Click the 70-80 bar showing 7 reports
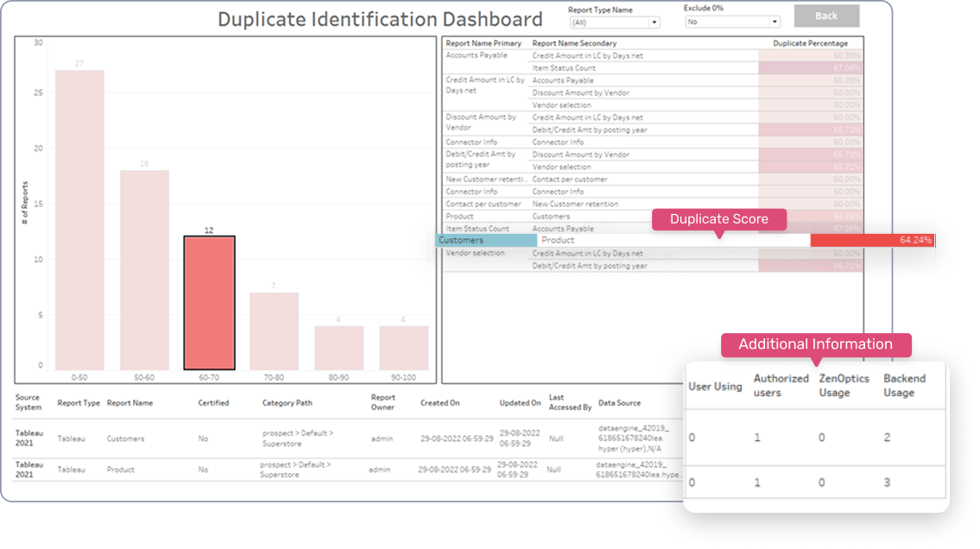 274,331
